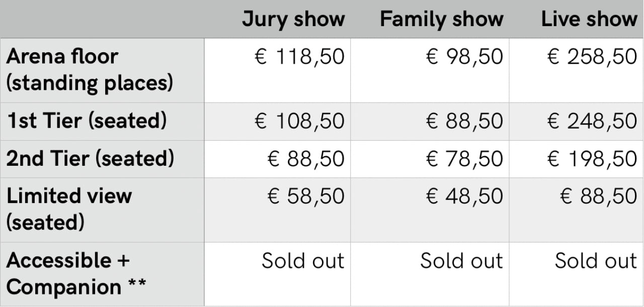This screenshot has width=644, height=307.
Task: Select the Arena floor (standing places) row label
Action: (90, 69)
